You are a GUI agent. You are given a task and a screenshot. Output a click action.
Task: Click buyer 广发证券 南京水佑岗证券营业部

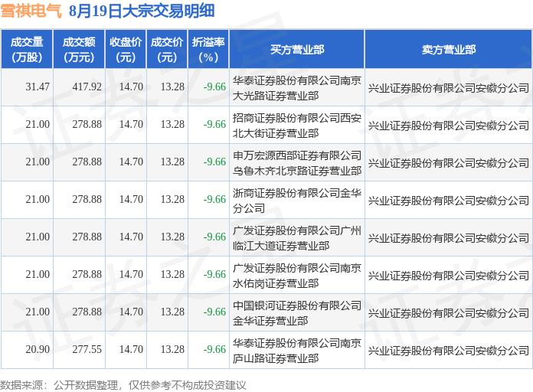297,276
